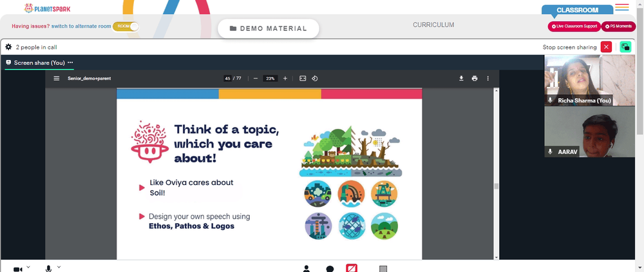This screenshot has height=272, width=644.
Task: Toggle the alternate ROOM switch
Action: pyautogui.click(x=126, y=26)
